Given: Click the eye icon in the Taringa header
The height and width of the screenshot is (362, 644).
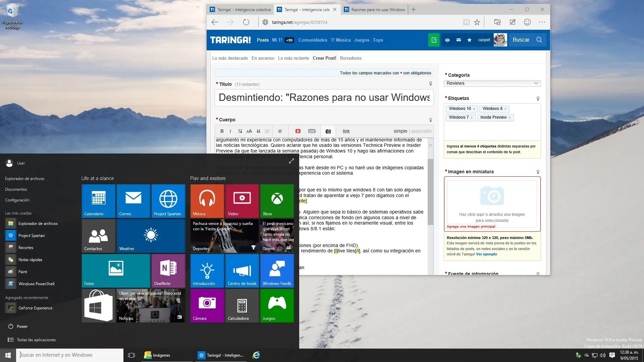Looking at the screenshot, I should 447,40.
